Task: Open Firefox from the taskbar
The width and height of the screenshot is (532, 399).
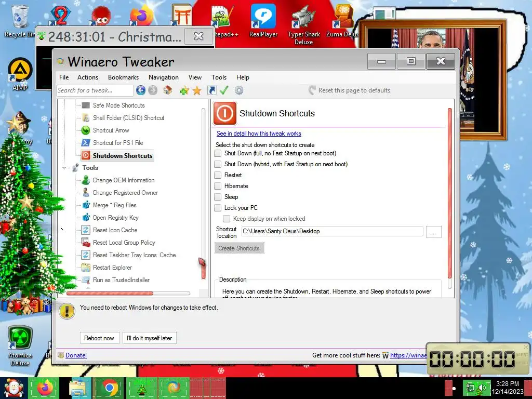Action: 45,388
